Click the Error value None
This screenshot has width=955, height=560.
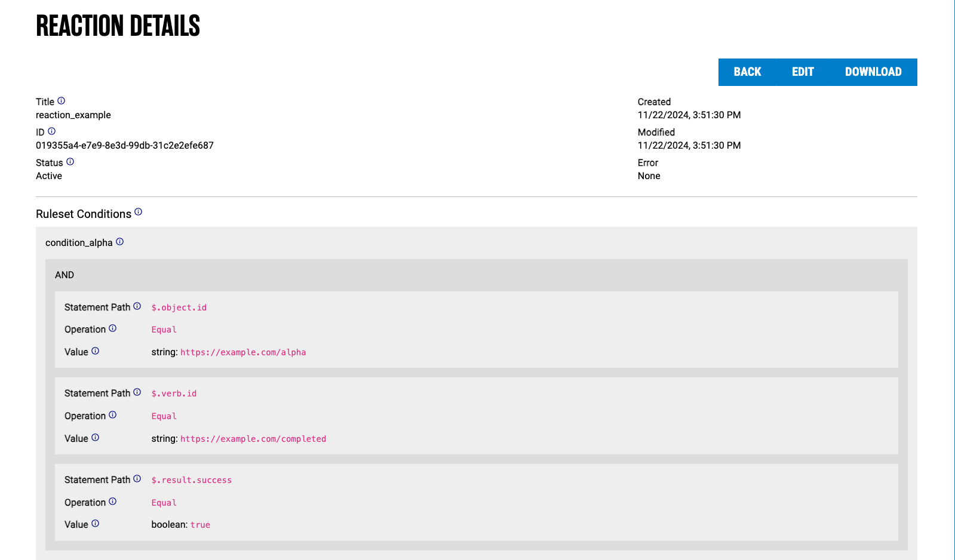click(x=649, y=176)
